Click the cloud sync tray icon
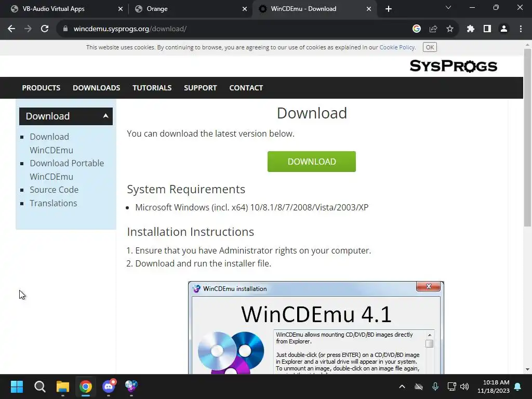The height and width of the screenshot is (399, 532). pos(419,387)
